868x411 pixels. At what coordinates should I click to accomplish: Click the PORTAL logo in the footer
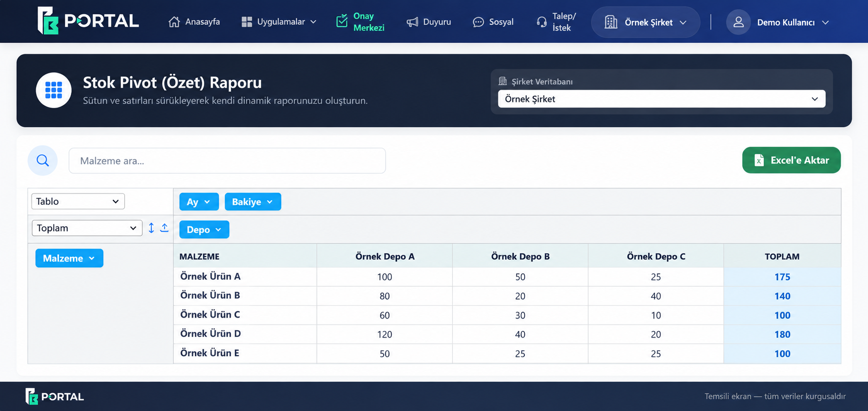[55, 396]
